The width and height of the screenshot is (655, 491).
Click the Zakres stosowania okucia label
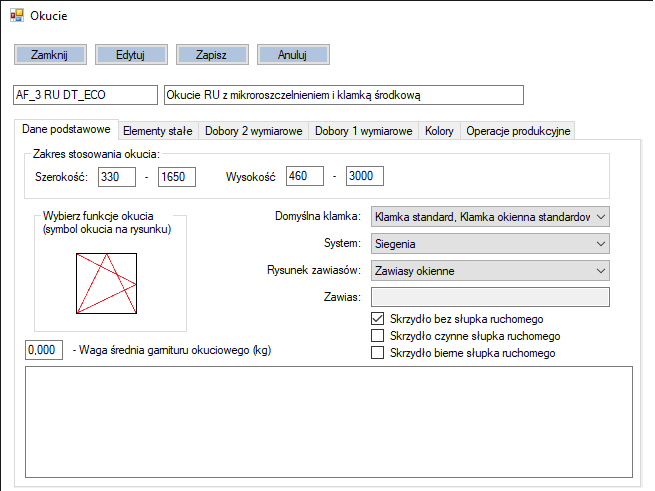[96, 154]
